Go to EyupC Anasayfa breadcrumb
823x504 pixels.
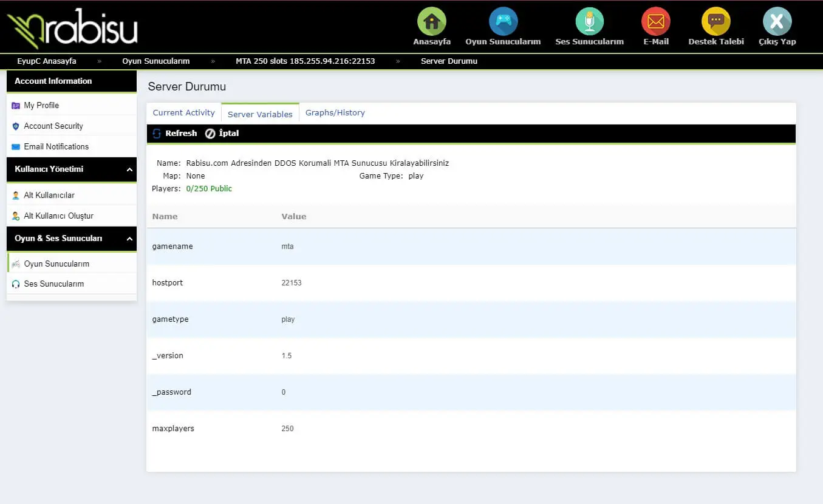click(47, 61)
